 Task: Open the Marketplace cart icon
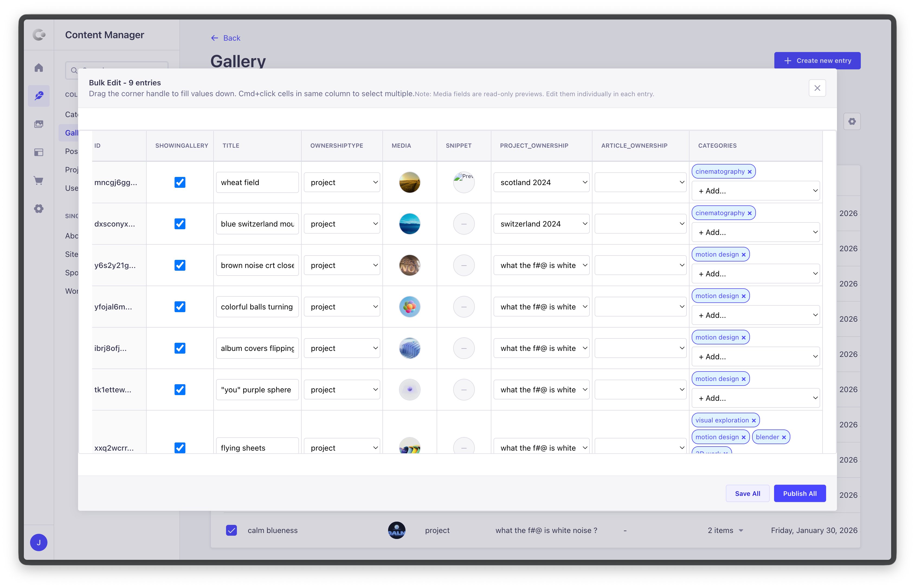[38, 180]
